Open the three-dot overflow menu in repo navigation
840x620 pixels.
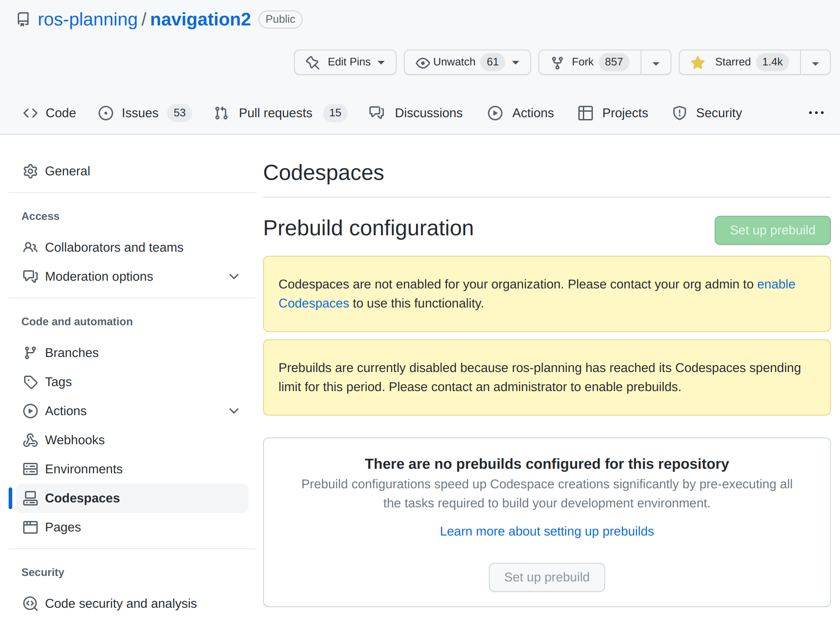pyautogui.click(x=816, y=113)
